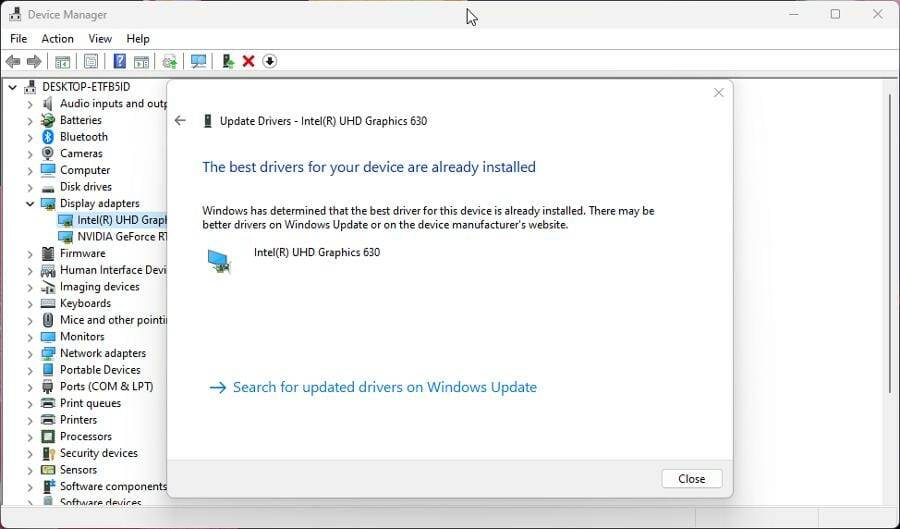The width and height of the screenshot is (900, 529).
Task: Click Search for updated drivers on Windows Update
Action: [373, 387]
